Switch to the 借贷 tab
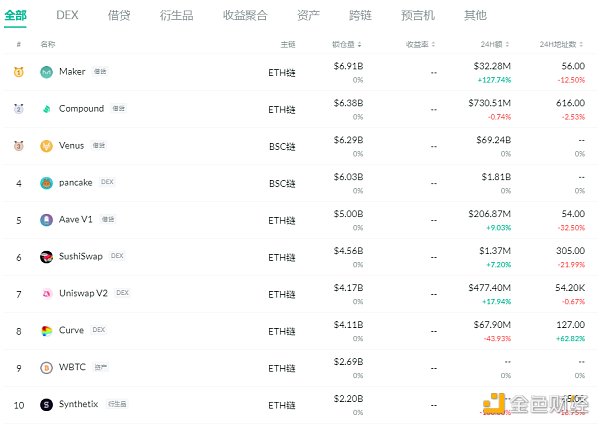 119,15
